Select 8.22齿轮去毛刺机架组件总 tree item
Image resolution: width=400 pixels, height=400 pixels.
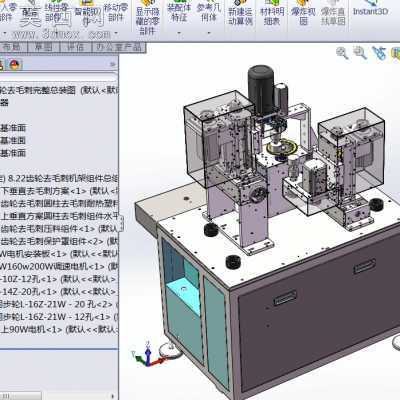click(59, 178)
